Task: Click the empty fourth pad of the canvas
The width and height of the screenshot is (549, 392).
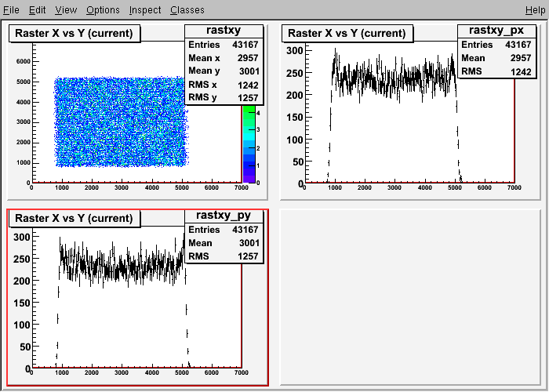Action: click(410, 297)
